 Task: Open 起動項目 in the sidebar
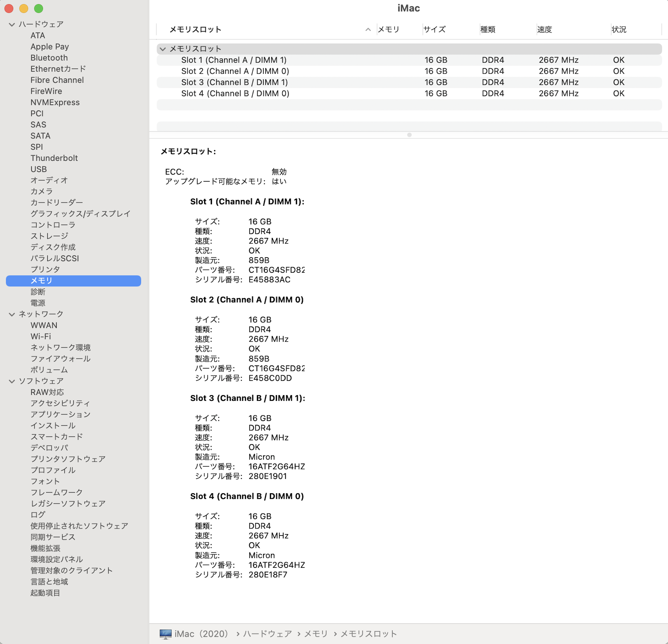[x=45, y=593]
